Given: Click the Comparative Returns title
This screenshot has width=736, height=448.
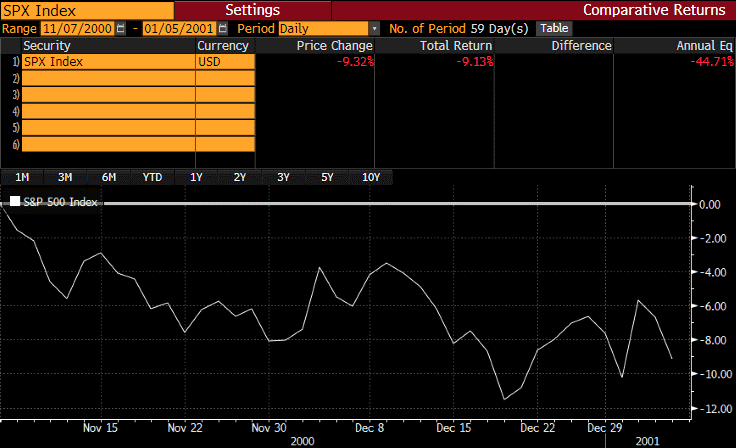Looking at the screenshot, I should (654, 10).
